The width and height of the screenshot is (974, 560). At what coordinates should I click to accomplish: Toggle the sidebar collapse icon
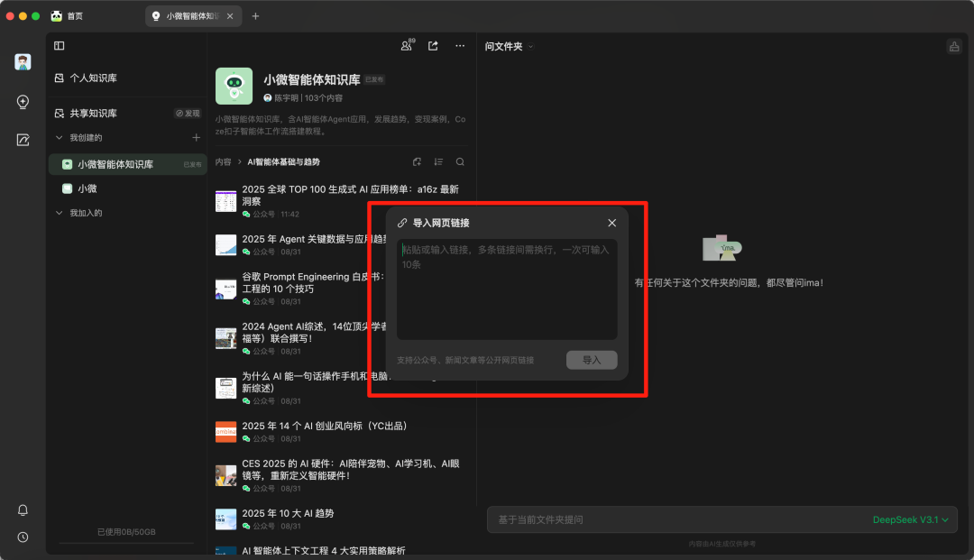coord(59,45)
